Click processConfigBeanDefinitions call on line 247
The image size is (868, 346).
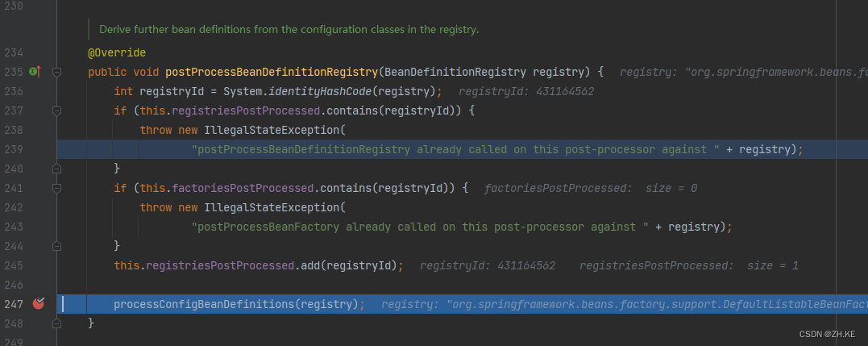pos(204,304)
